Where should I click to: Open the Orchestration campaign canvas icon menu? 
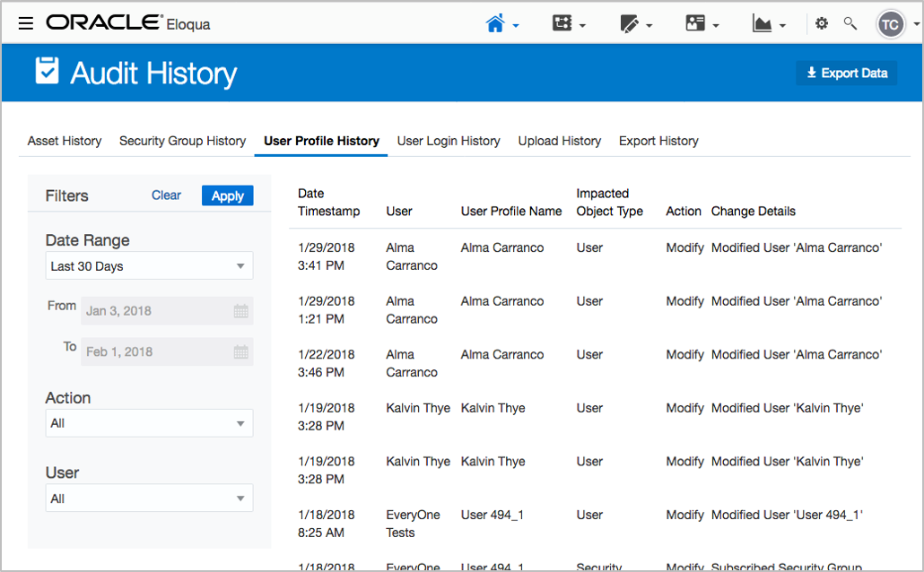[562, 24]
